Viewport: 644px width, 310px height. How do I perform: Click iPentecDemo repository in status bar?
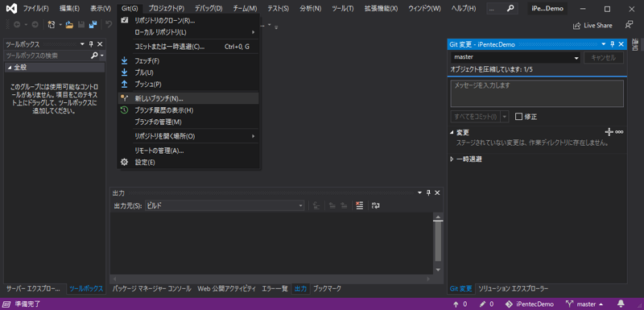click(x=530, y=304)
